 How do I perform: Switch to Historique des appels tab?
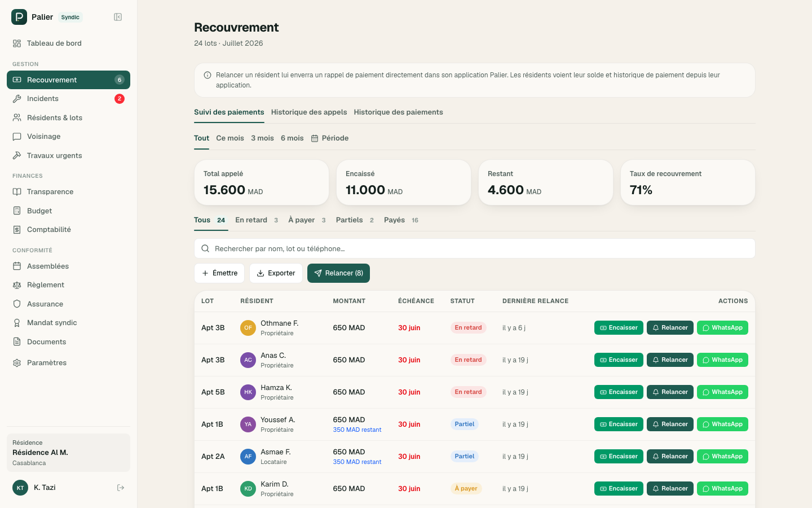pyautogui.click(x=309, y=112)
